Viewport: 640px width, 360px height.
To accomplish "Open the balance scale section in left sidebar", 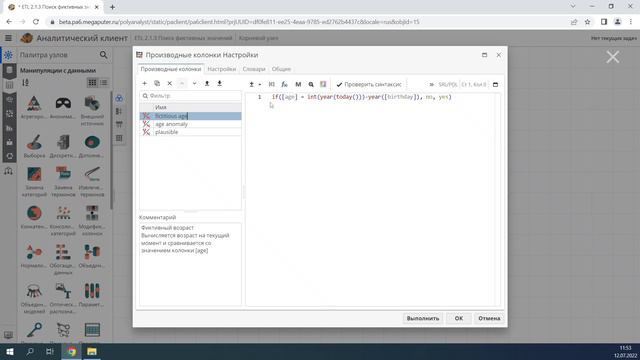I will click(x=9, y=171).
